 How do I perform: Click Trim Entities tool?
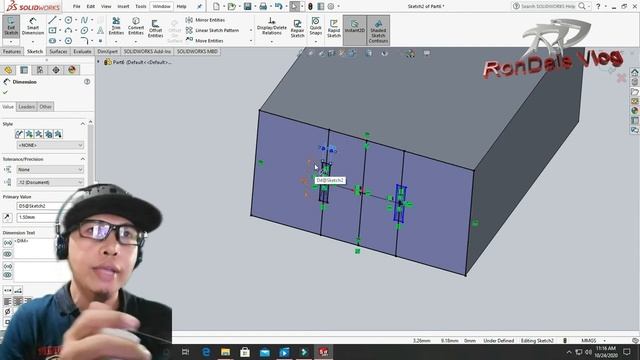tap(116, 26)
